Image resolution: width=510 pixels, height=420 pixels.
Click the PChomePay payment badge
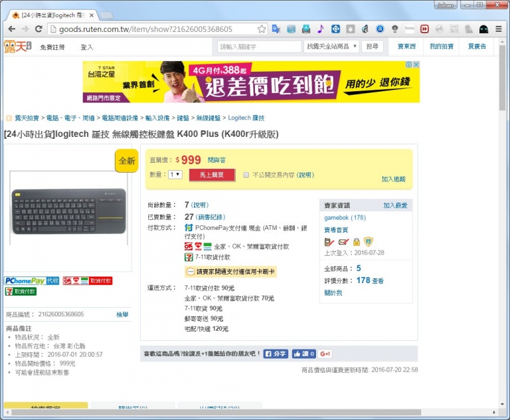tap(32, 280)
